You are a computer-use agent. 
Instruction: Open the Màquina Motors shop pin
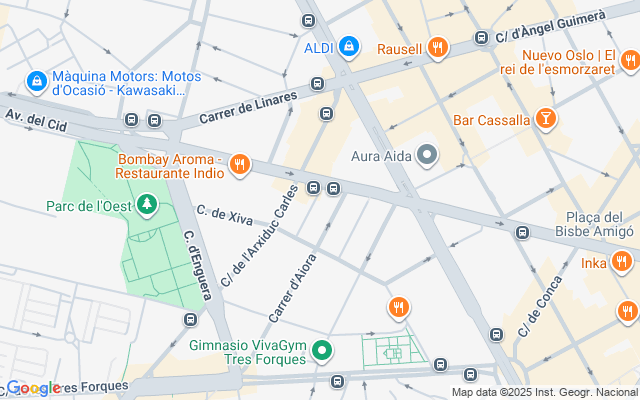click(x=37, y=82)
